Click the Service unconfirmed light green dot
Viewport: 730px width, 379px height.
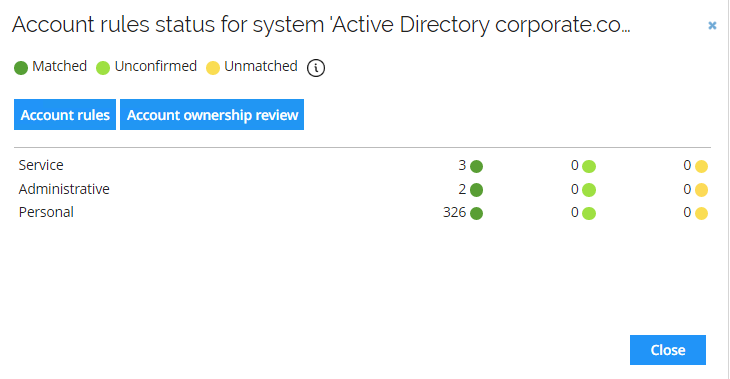pyautogui.click(x=589, y=166)
